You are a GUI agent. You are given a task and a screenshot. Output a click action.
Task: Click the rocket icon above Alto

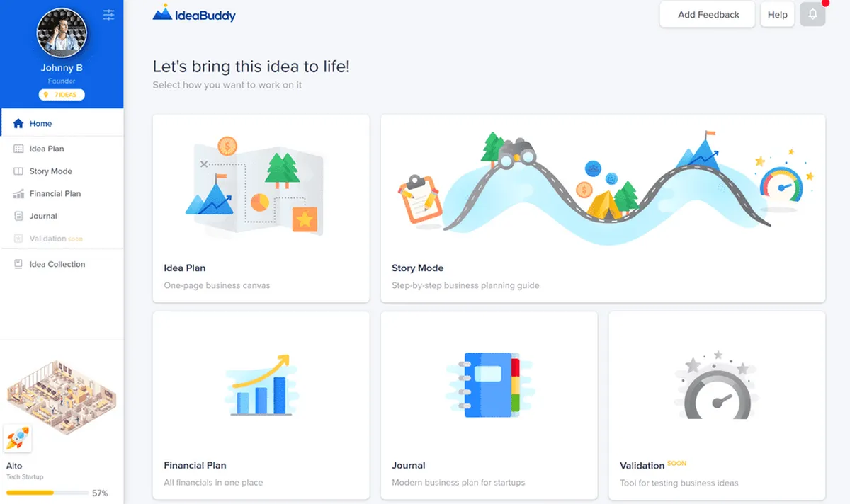17,439
